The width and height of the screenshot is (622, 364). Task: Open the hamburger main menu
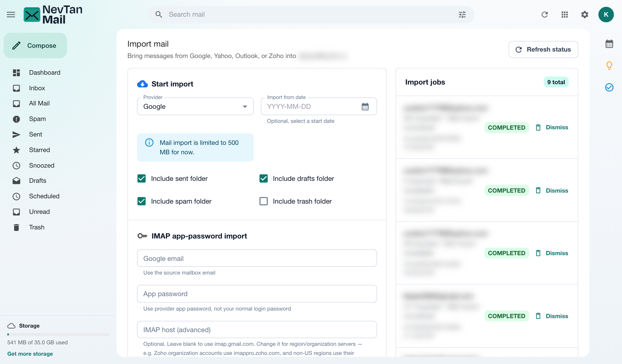pos(11,14)
